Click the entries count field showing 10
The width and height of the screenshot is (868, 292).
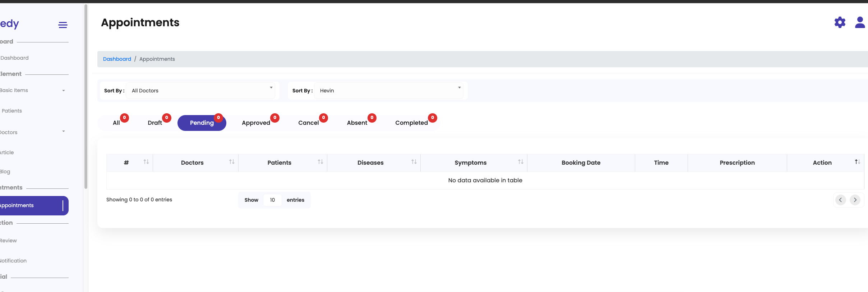(x=272, y=200)
